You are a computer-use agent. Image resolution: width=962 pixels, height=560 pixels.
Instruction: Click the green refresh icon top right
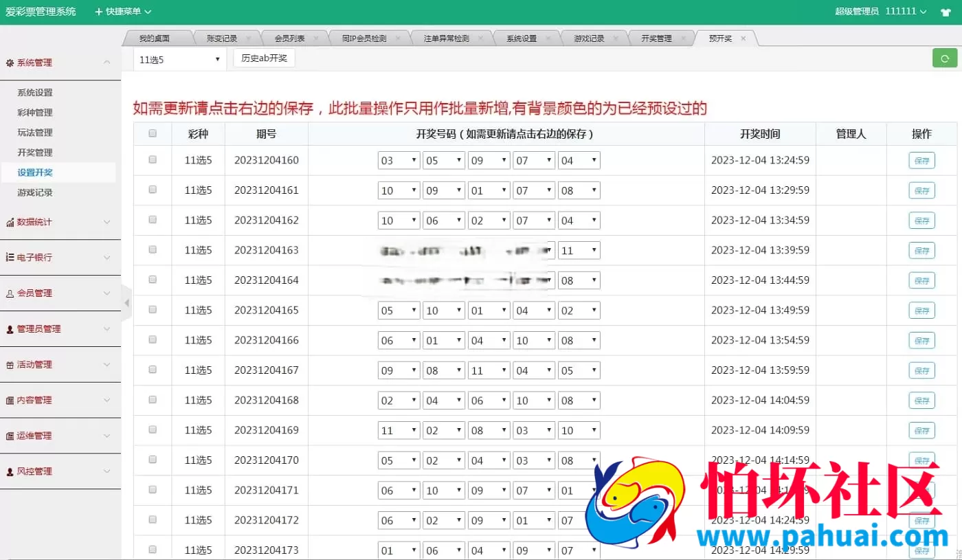pos(944,58)
